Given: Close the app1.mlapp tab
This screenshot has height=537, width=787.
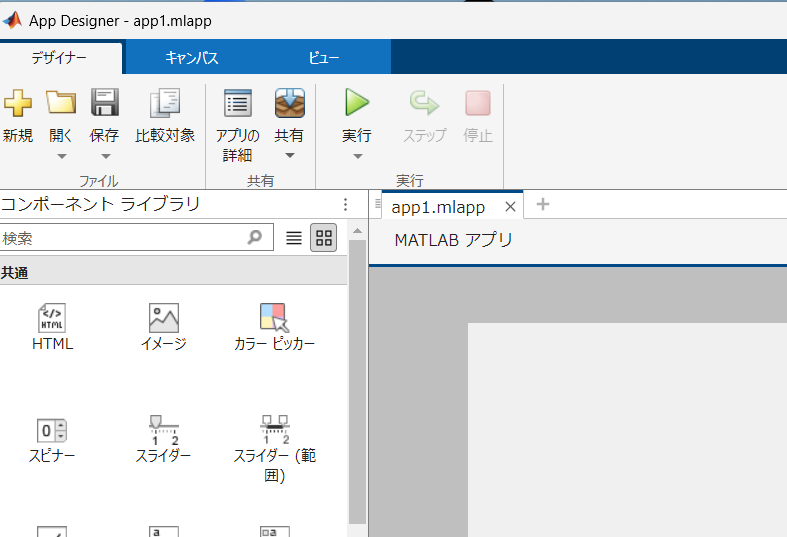Looking at the screenshot, I should coord(510,206).
